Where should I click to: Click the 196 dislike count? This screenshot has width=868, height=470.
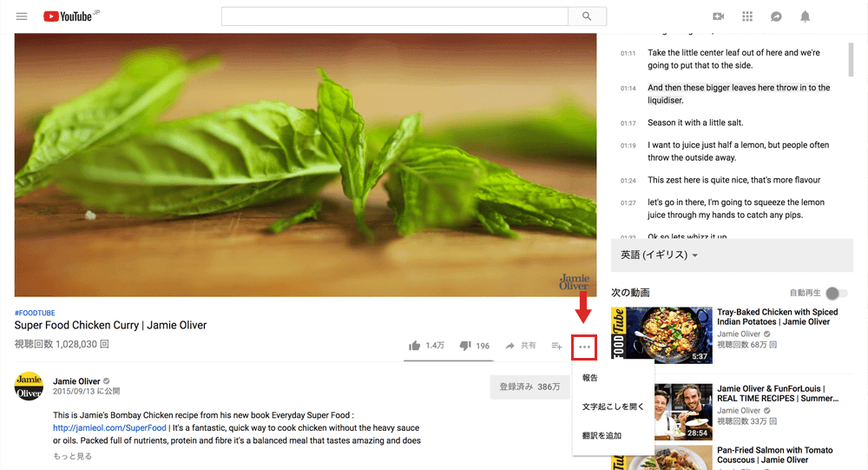coord(483,346)
